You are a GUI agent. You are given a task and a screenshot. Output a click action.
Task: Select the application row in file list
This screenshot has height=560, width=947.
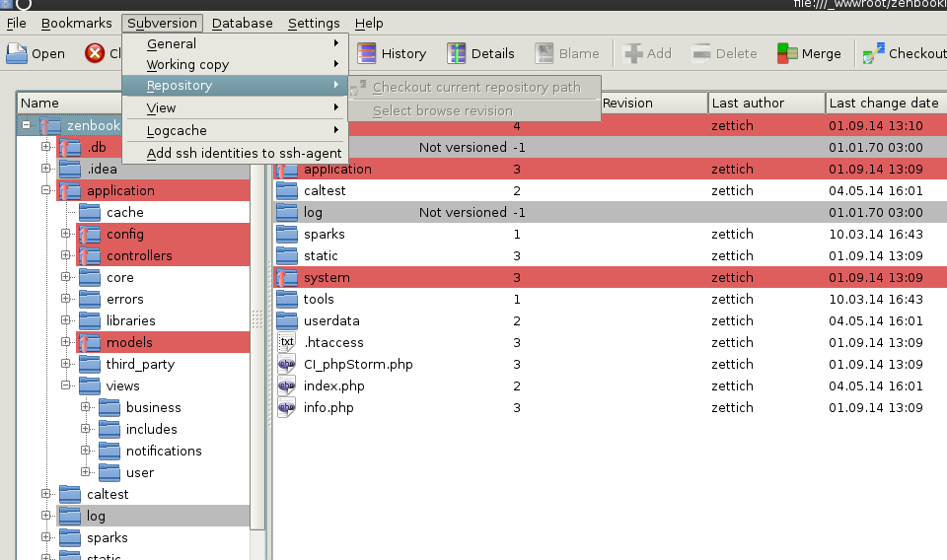pos(610,169)
